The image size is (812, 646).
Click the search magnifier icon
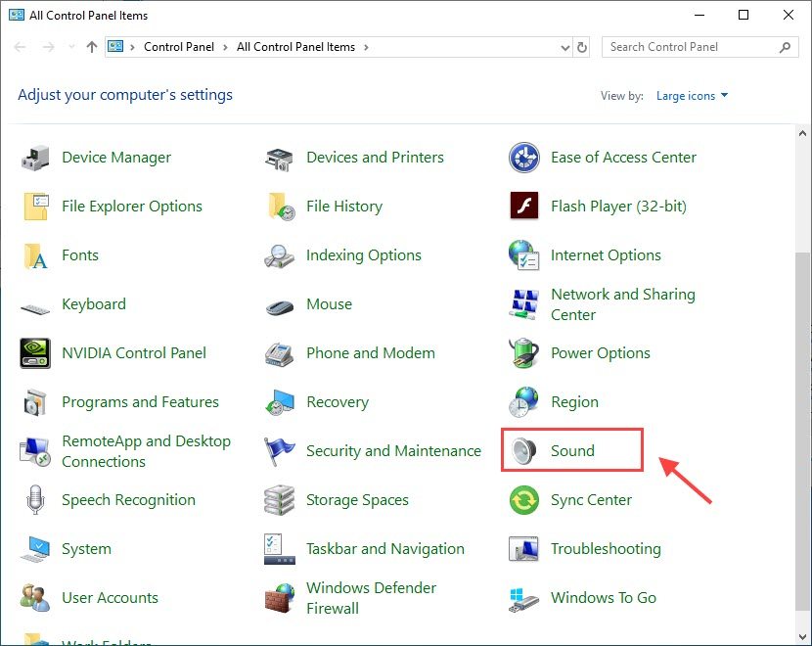(x=785, y=47)
